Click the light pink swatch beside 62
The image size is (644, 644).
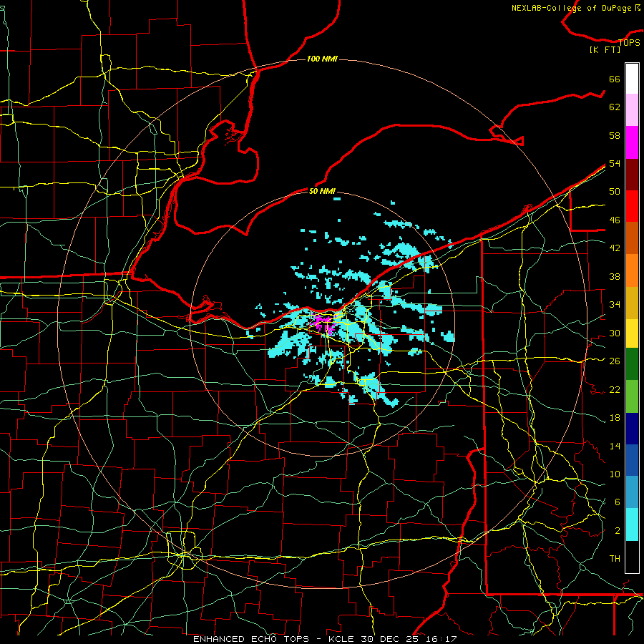pyautogui.click(x=632, y=109)
